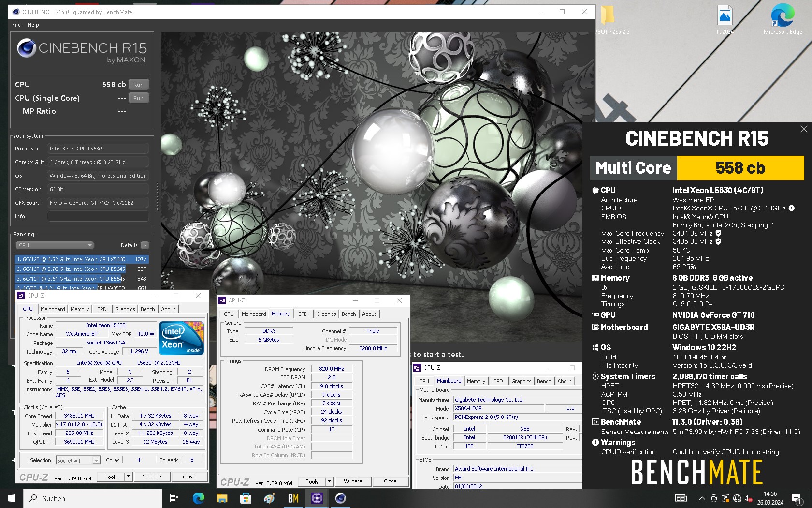Open the Help menu in Cinebench

click(33, 25)
